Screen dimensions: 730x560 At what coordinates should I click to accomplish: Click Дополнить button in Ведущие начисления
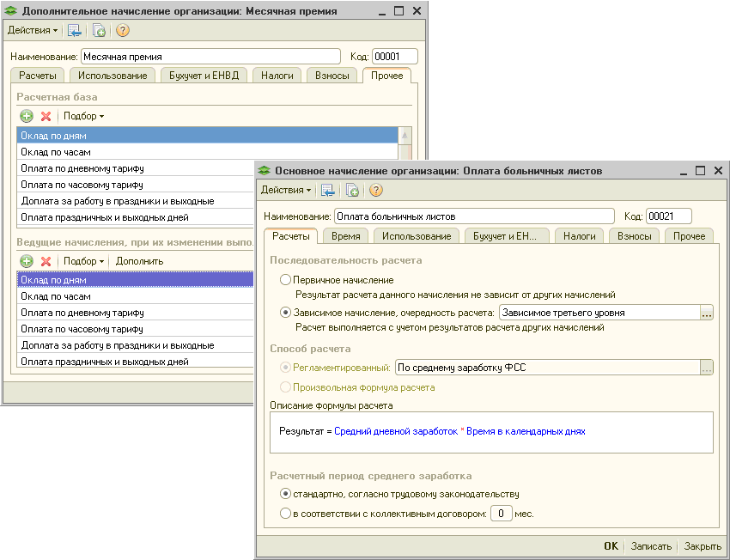[139, 261]
